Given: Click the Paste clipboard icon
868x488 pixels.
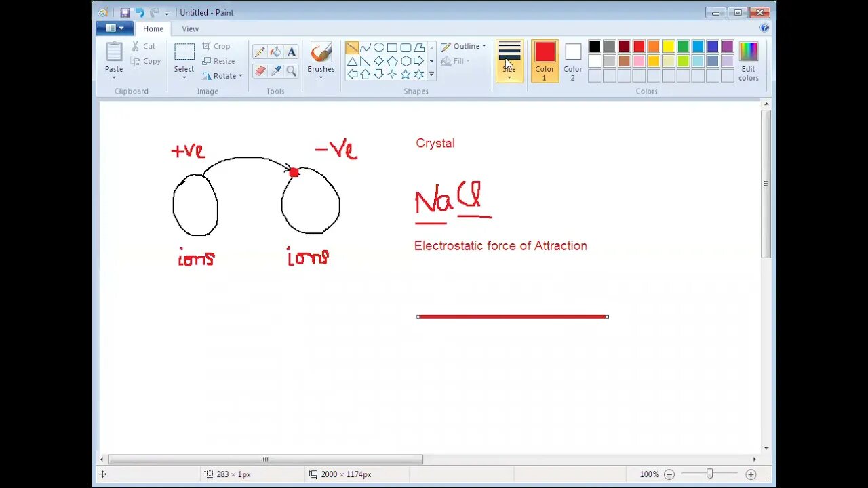Looking at the screenshot, I should [114, 52].
